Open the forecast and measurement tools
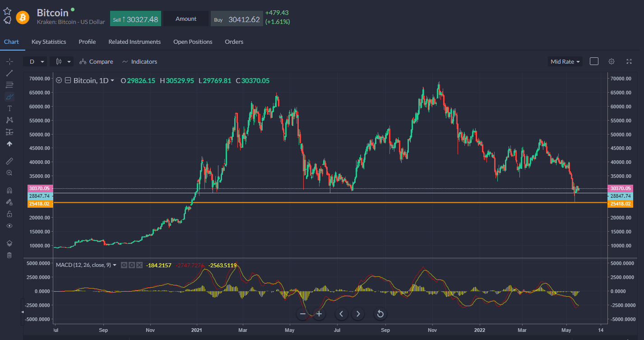644x340 pixels. 9,132
